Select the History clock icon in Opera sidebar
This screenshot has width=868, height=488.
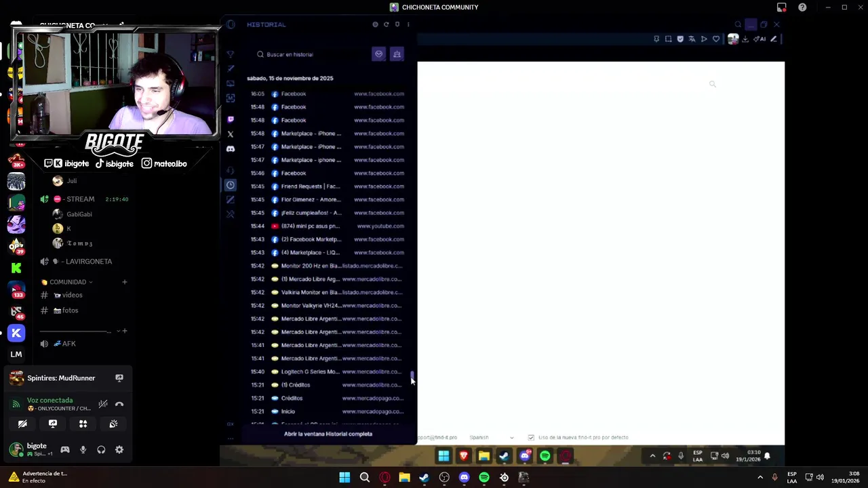click(231, 184)
